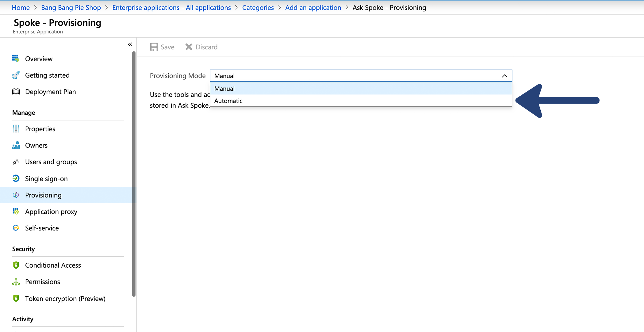Open Application proxy settings
644x332 pixels.
(51, 212)
